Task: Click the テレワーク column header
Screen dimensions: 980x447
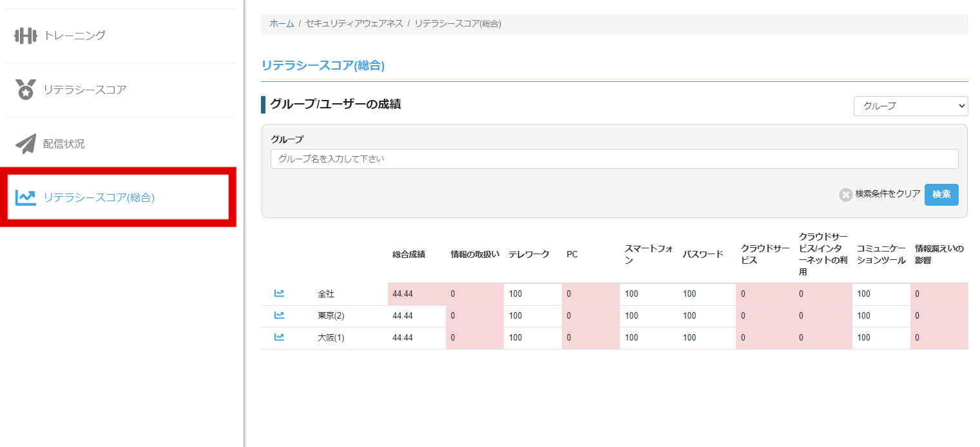Action: click(529, 254)
